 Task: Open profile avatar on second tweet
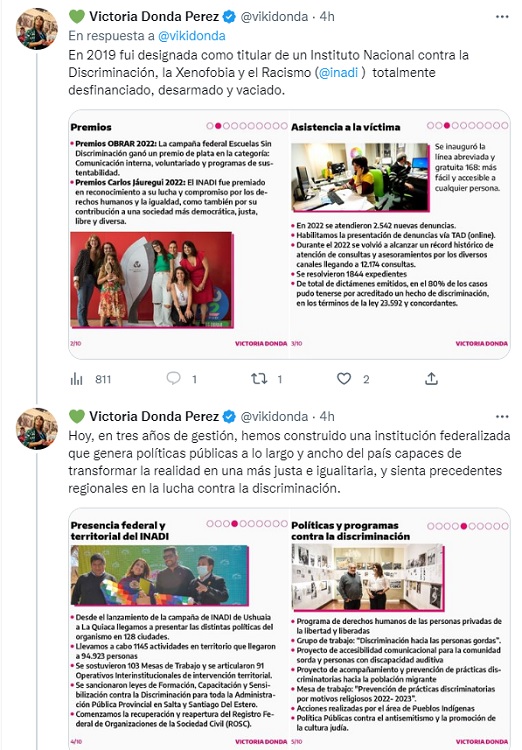37,429
